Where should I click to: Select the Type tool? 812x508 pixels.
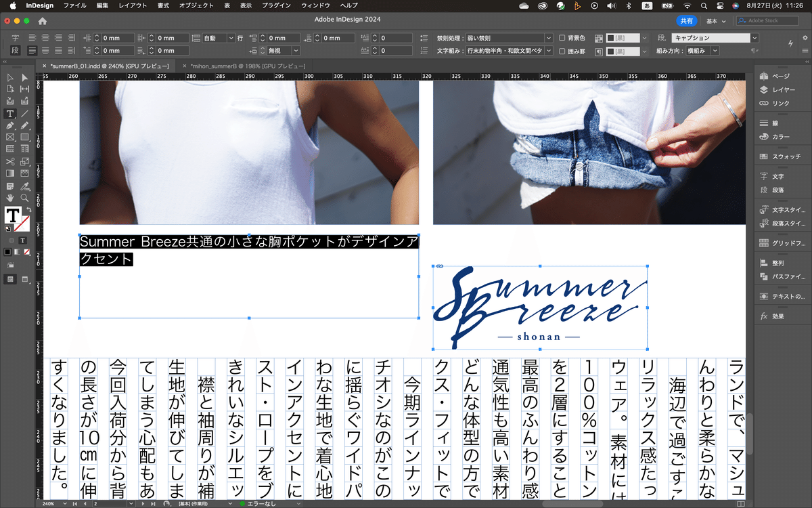(x=10, y=114)
